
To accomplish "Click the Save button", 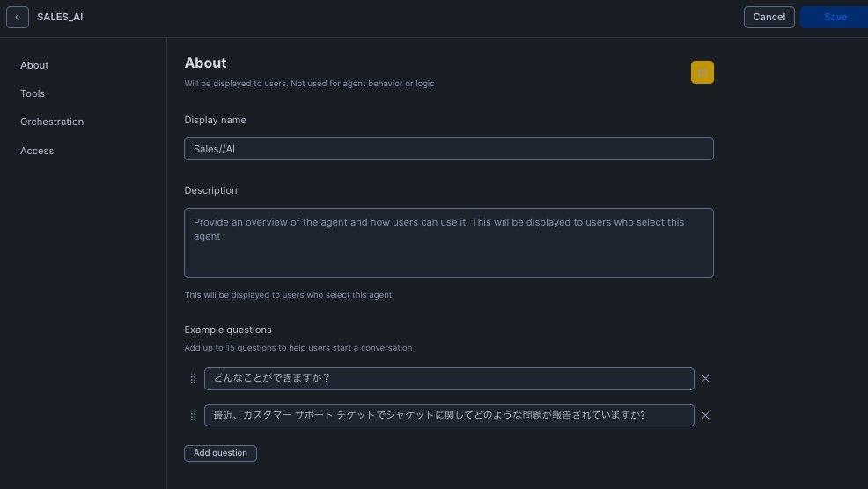I will pos(835,17).
